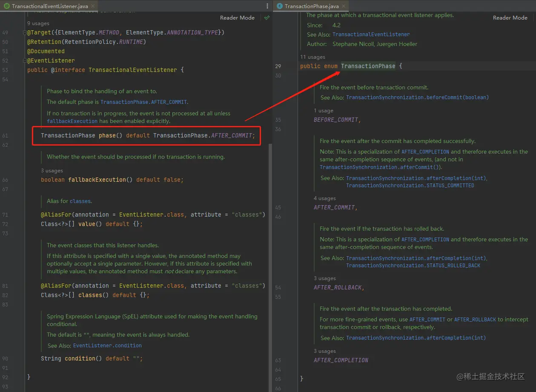Follow the fallbackExecution documentation link
The width and height of the screenshot is (536, 392).
72,121
